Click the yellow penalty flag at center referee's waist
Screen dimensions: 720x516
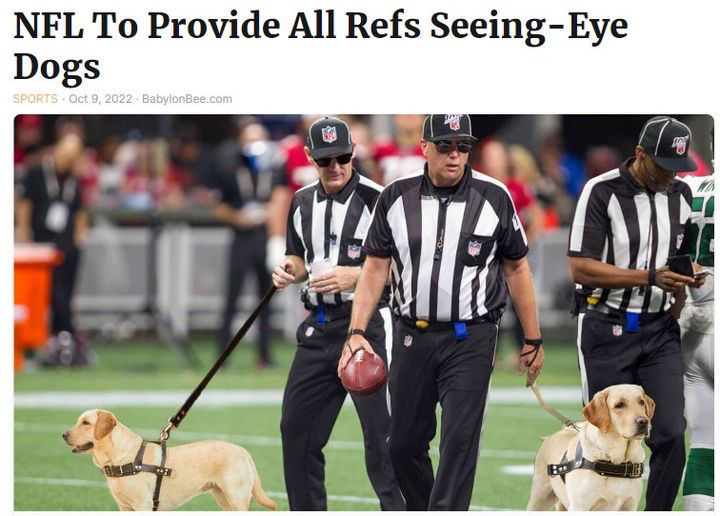422,324
